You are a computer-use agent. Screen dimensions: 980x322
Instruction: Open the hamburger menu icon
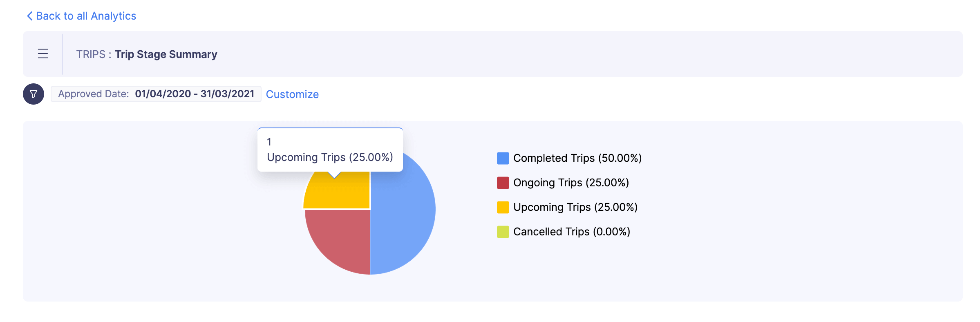[x=43, y=54]
